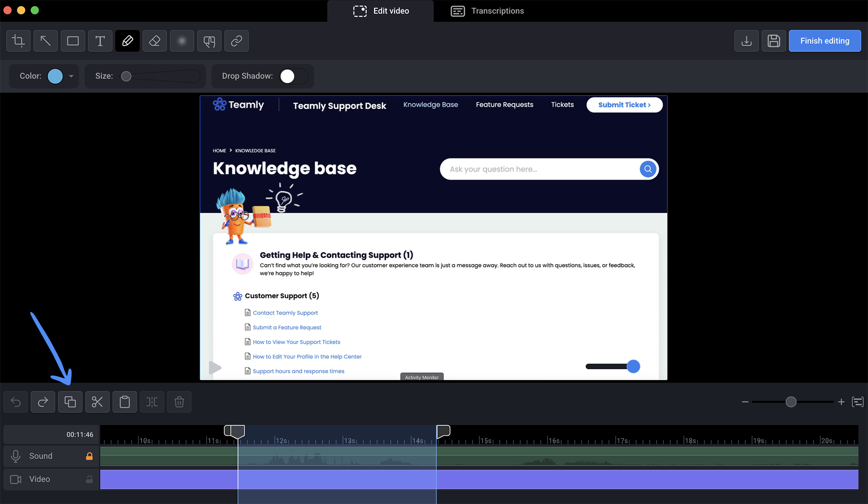The image size is (868, 504).
Task: Open Support hours and response times link
Action: [298, 371]
